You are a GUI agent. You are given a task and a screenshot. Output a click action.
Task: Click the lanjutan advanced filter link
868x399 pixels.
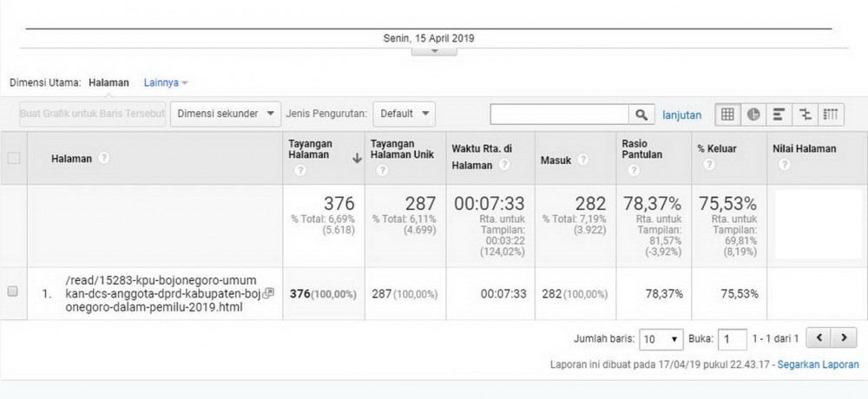(x=681, y=114)
